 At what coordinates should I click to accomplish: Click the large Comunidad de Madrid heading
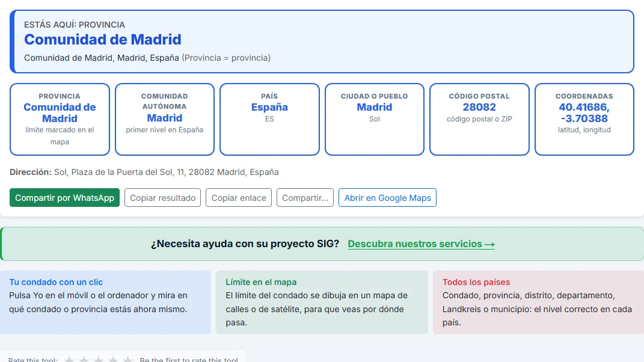click(x=103, y=40)
